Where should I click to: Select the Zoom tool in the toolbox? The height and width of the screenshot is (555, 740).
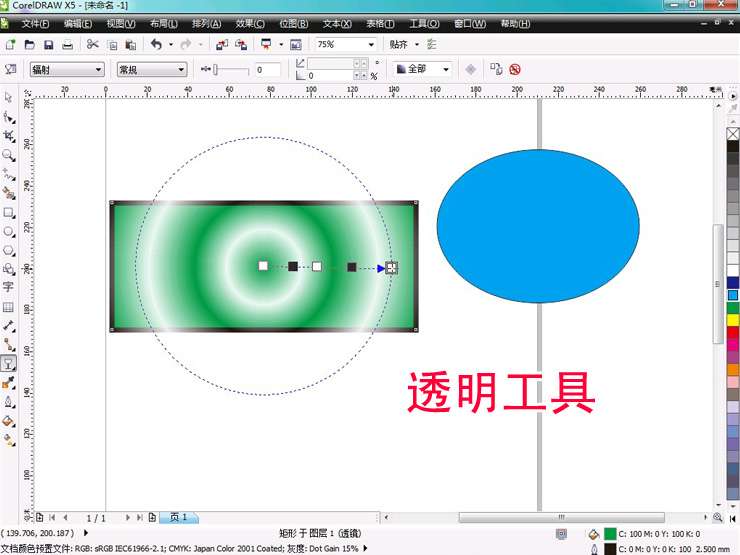pos(9,155)
